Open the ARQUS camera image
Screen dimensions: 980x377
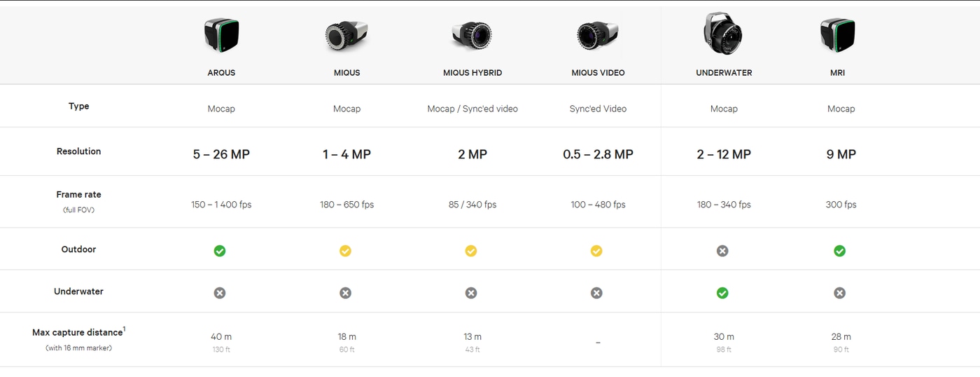[221, 36]
